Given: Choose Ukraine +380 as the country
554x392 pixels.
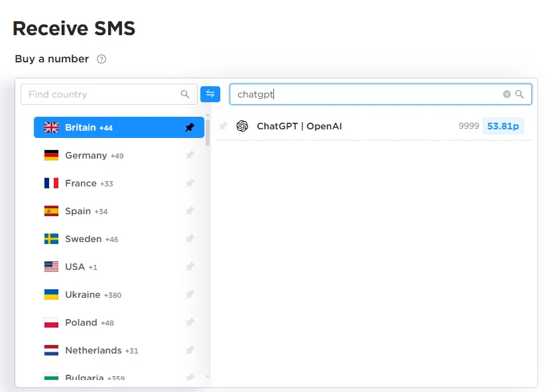Looking at the screenshot, I should 93,294.
